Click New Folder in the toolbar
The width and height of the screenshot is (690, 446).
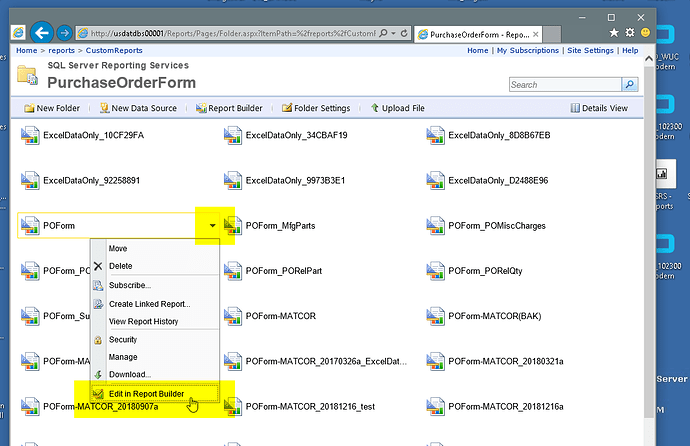[x=52, y=108]
